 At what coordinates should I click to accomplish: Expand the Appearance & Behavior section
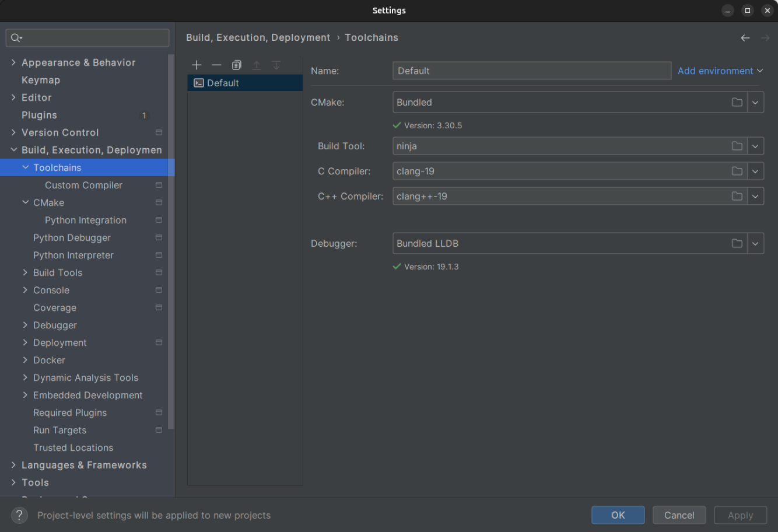13,62
